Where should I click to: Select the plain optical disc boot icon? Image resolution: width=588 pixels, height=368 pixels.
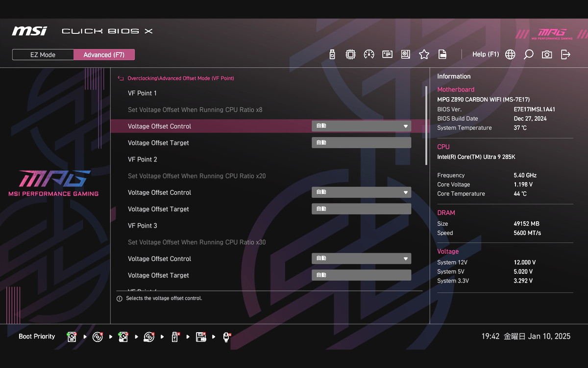tap(98, 337)
